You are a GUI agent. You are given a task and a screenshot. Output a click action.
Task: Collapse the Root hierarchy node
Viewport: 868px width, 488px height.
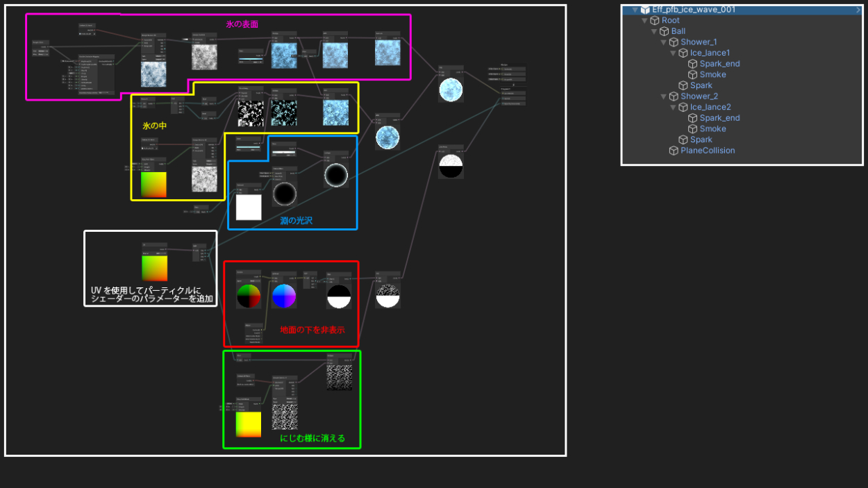point(644,21)
